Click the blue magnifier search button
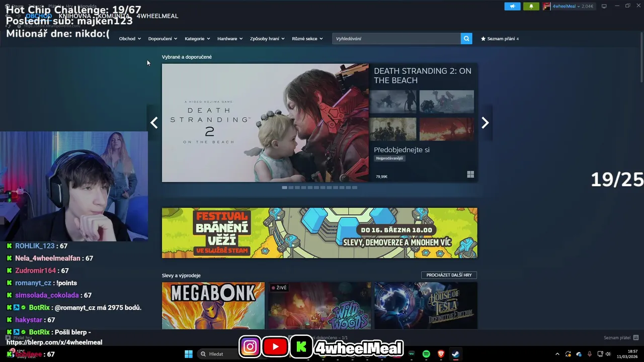 click(x=466, y=39)
